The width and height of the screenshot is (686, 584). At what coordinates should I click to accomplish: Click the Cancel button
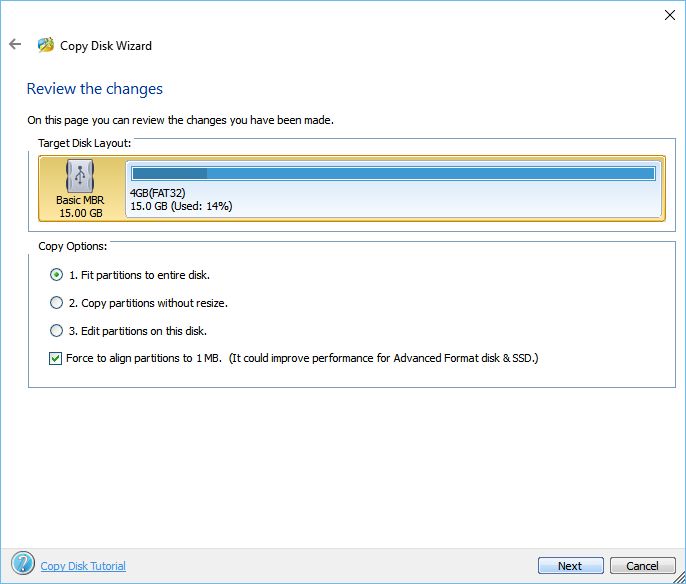pos(642,566)
